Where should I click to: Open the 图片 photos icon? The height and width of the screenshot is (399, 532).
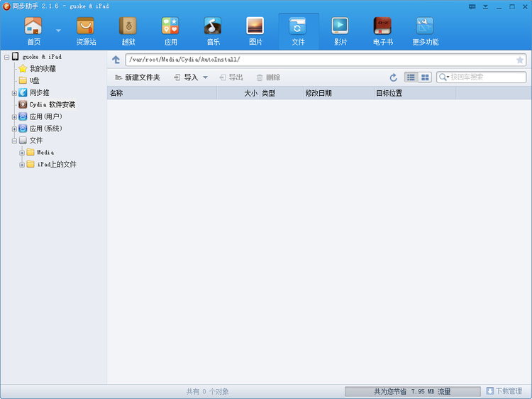pos(255,31)
